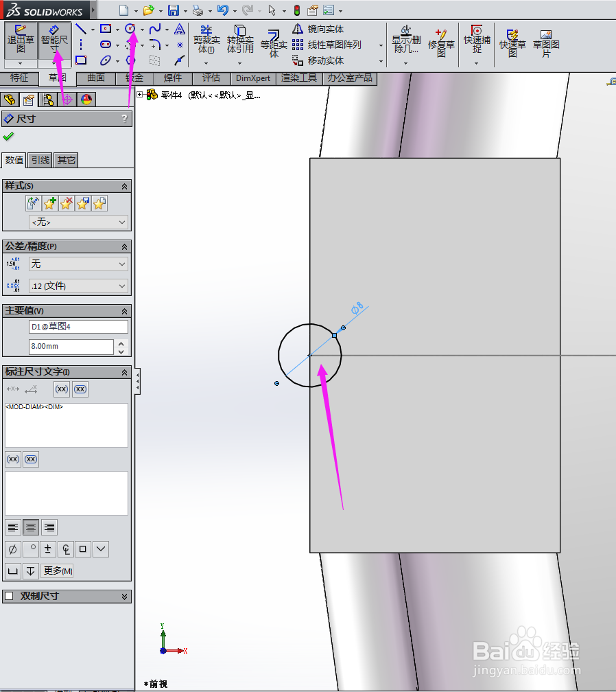Toggle center-justify dimension text
This screenshot has width=616, height=692.
(31, 527)
